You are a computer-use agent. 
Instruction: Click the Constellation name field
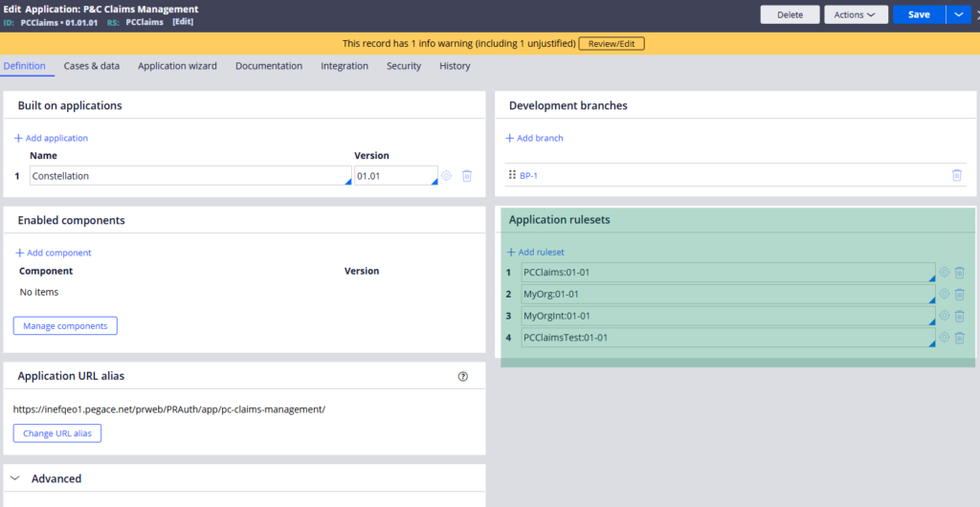(190, 175)
